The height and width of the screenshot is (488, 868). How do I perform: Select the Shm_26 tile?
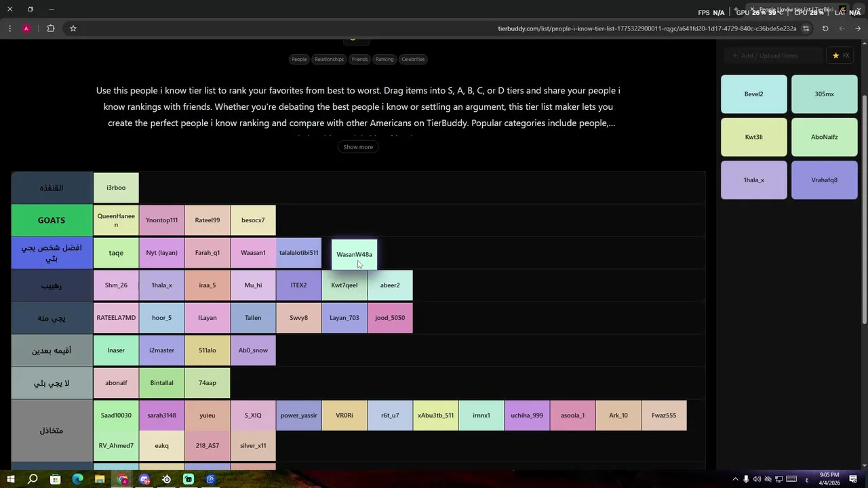coord(116,285)
